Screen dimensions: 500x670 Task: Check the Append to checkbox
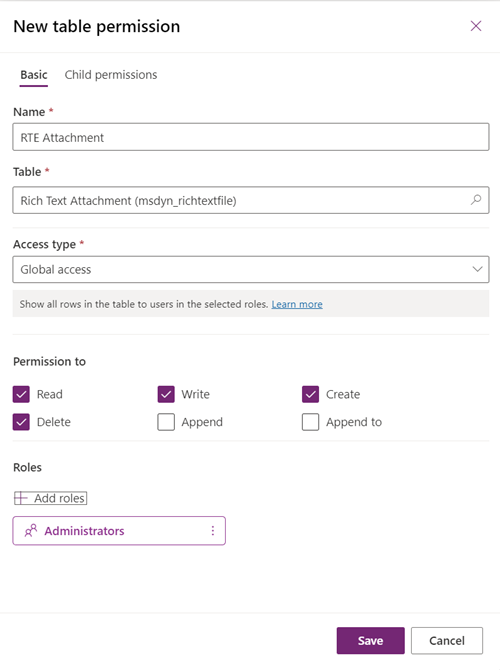coord(311,422)
